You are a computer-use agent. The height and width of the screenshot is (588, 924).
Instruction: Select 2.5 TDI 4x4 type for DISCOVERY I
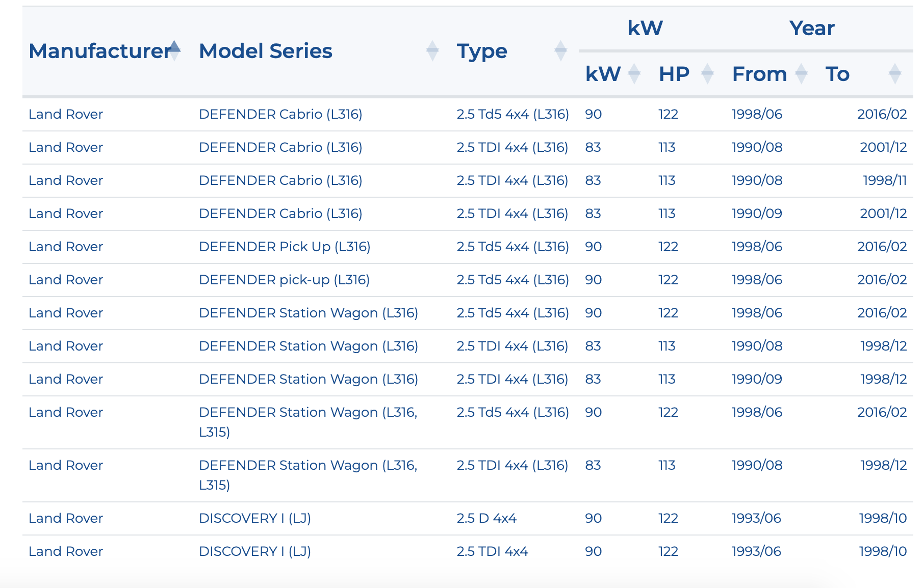click(492, 551)
